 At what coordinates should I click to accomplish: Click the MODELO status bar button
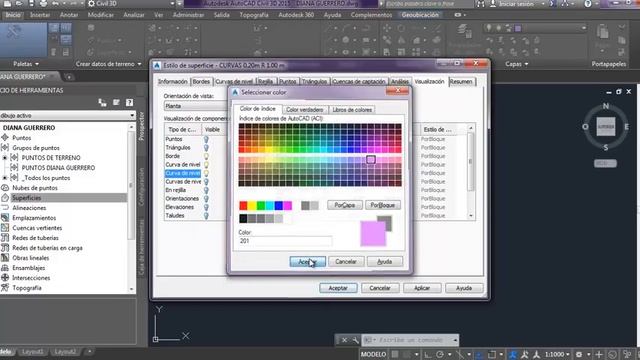click(373, 355)
